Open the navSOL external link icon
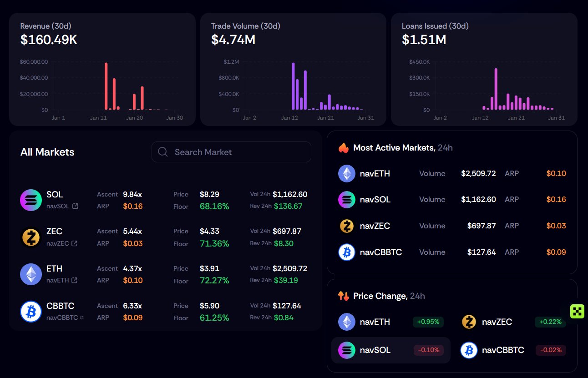Image resolution: width=588 pixels, height=378 pixels. coord(76,206)
